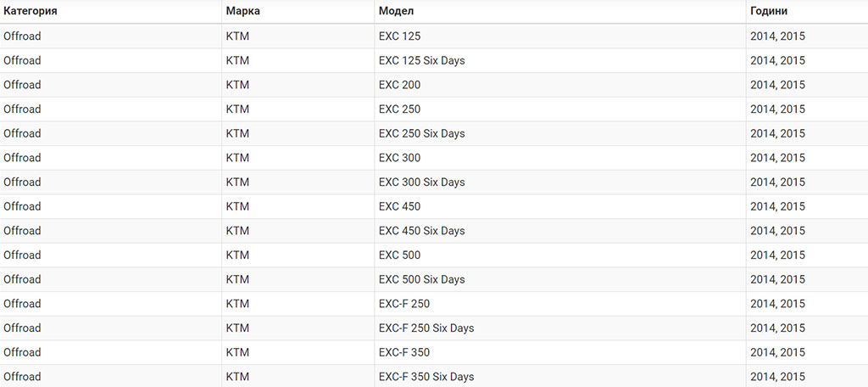
Task: Click the Модел column header
Action: 560,11
